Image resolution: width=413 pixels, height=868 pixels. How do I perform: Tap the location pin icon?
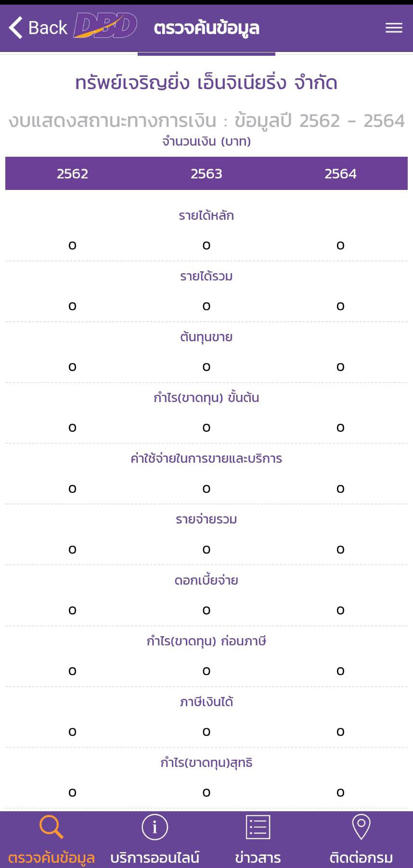(x=361, y=827)
